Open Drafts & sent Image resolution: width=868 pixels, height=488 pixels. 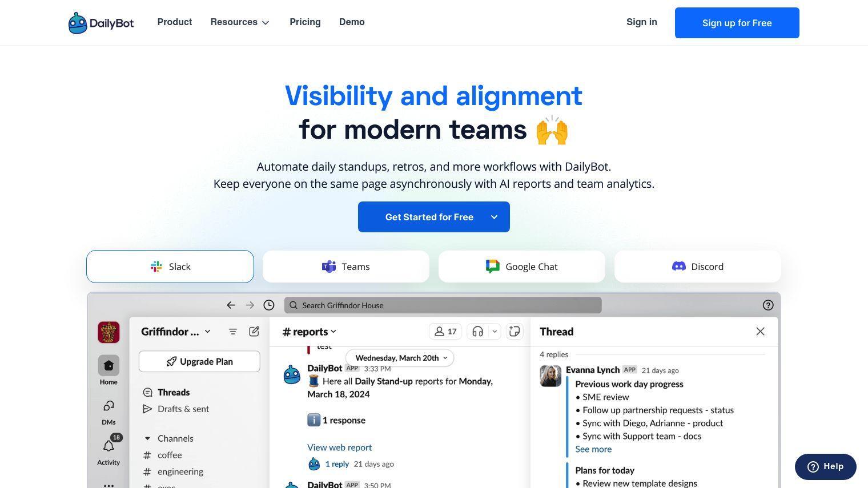(x=183, y=409)
